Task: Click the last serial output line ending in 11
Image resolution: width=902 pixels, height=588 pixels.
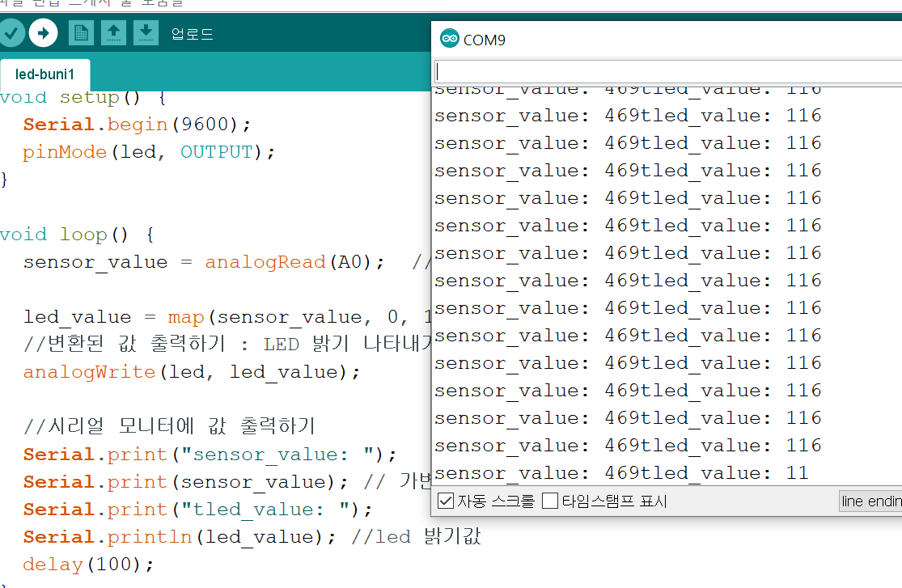Action: 621,473
